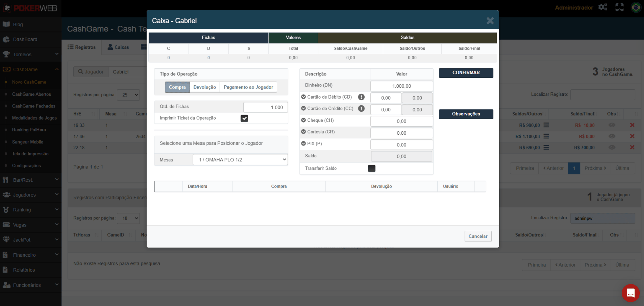Click the Cheque (CH) arrow icon

303,120
